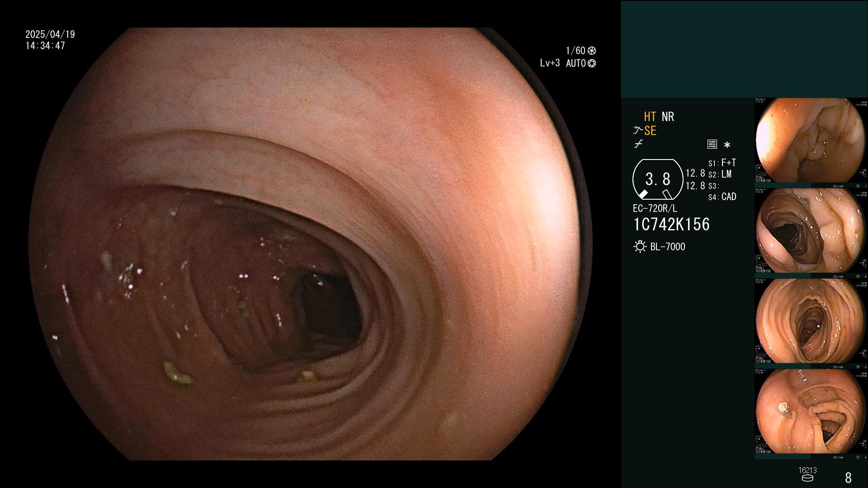868x488 pixels.
Task: Click the 16213 remaining storage count
Action: 807,470
